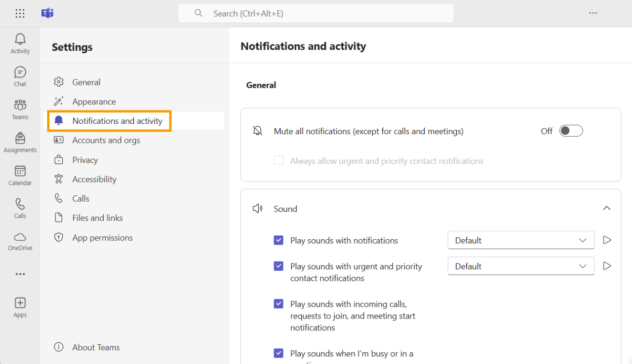Screen dimensions: 632x364
Task: Show more apps via rail ellipsis
Action: [20, 274]
